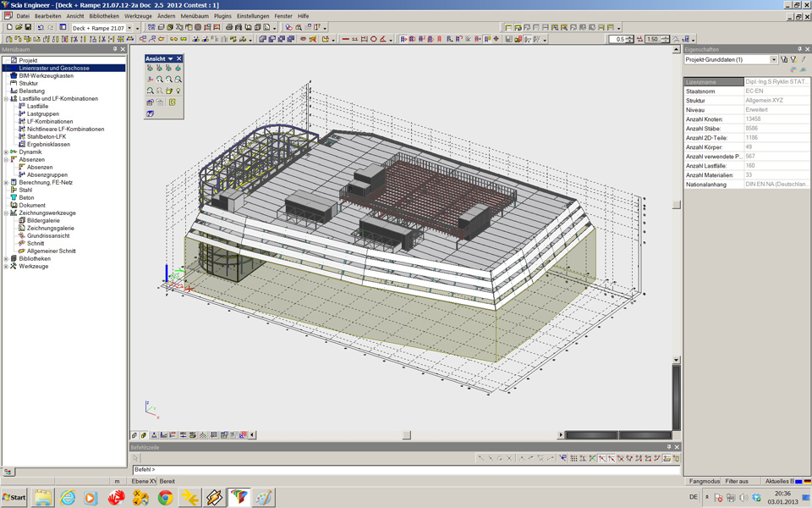
Task: Click the Windows Start button
Action: tap(14, 497)
